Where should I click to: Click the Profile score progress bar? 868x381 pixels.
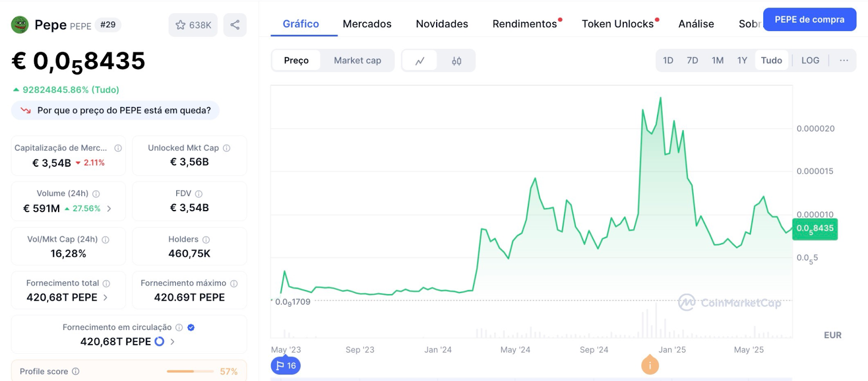(x=190, y=371)
